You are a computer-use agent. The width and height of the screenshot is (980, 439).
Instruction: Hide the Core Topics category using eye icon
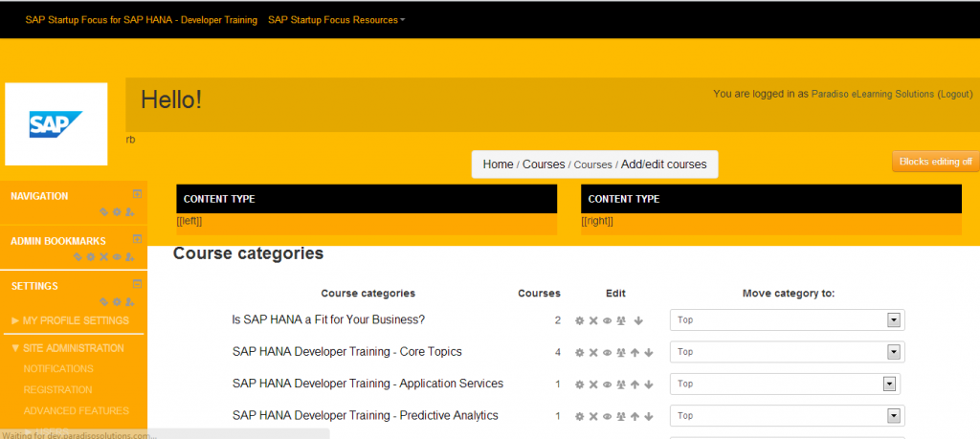pos(607,353)
